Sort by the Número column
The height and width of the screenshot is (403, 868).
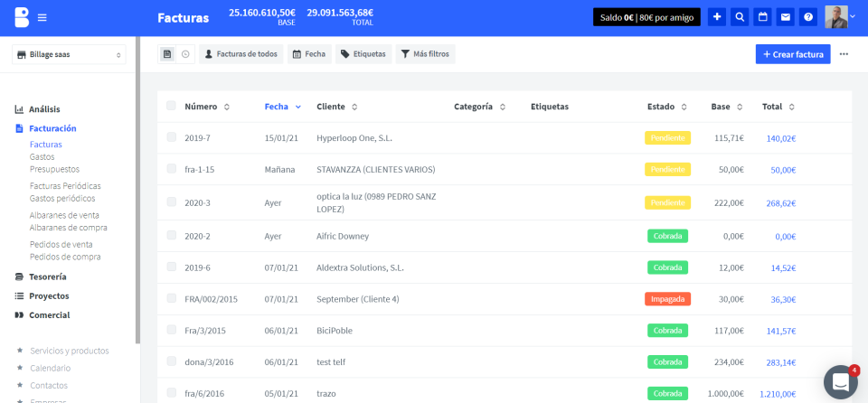coord(206,107)
